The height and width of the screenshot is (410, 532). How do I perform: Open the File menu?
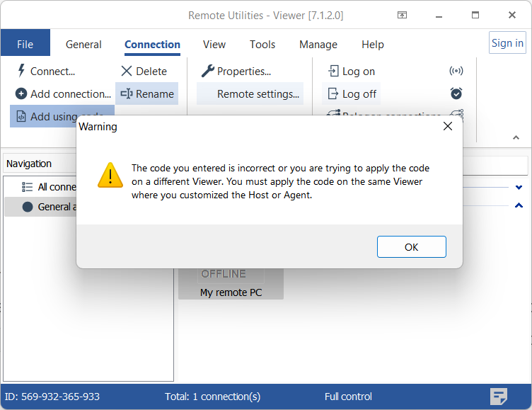[x=25, y=42]
